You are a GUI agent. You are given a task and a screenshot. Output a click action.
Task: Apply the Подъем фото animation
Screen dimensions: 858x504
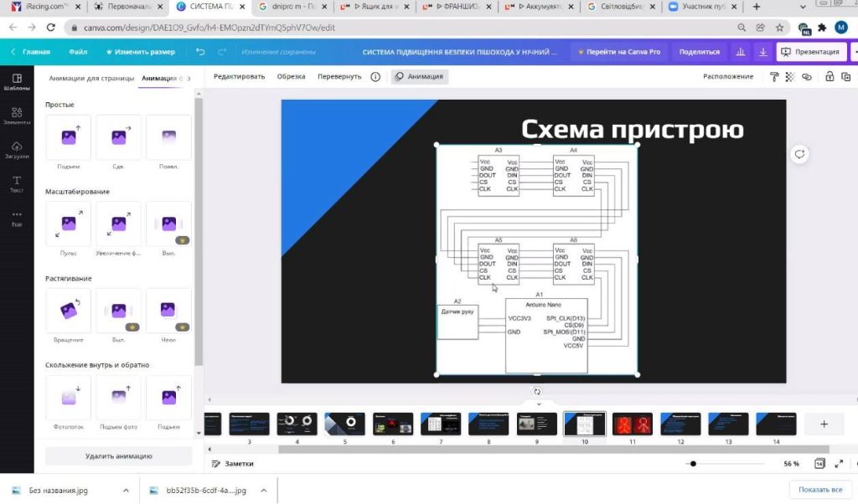coord(119,398)
